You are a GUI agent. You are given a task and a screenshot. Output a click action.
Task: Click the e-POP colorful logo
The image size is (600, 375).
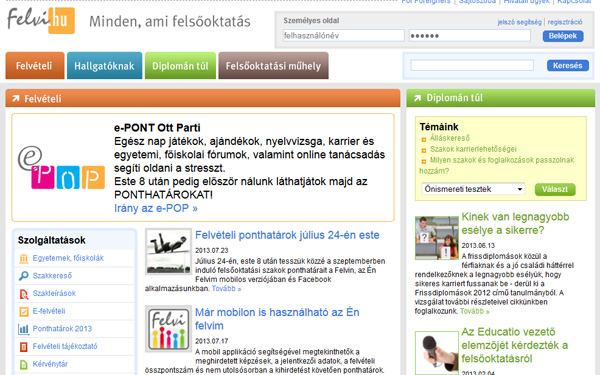click(61, 168)
